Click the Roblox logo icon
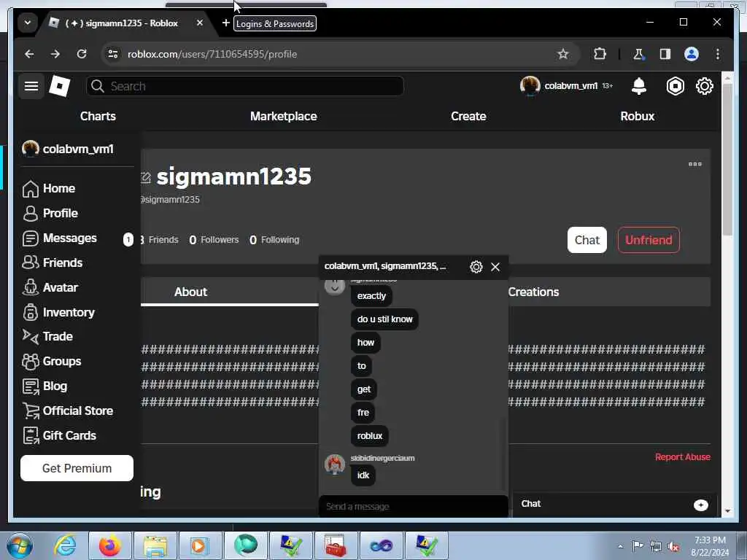The image size is (747, 560). 60,86
